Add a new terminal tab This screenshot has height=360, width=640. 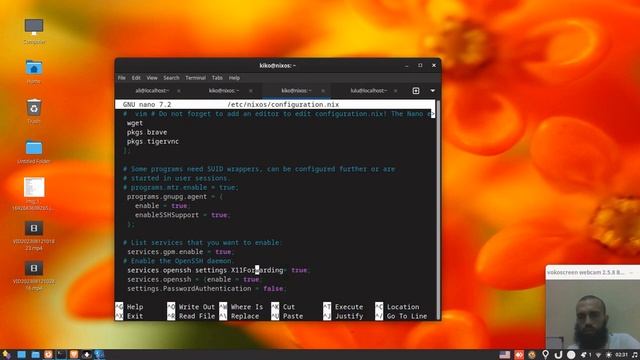coord(416,91)
